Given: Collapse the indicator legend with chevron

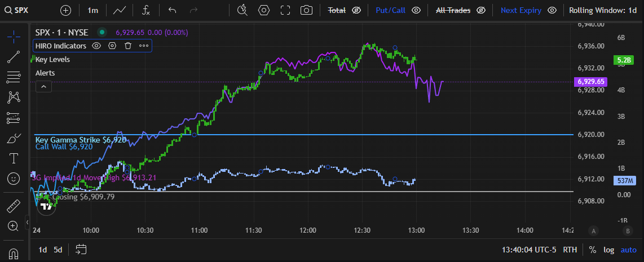Looking at the screenshot, I should pyautogui.click(x=43, y=86).
